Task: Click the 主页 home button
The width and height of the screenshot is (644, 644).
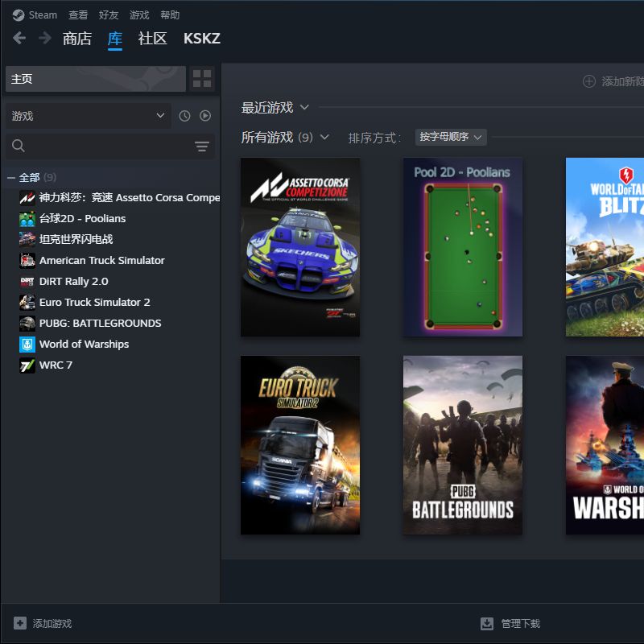Action: (96, 78)
